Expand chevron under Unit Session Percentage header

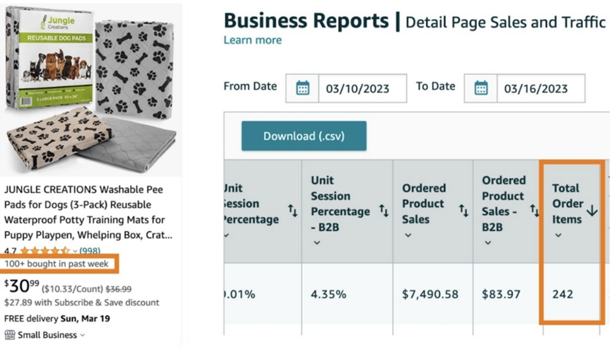coord(227,235)
